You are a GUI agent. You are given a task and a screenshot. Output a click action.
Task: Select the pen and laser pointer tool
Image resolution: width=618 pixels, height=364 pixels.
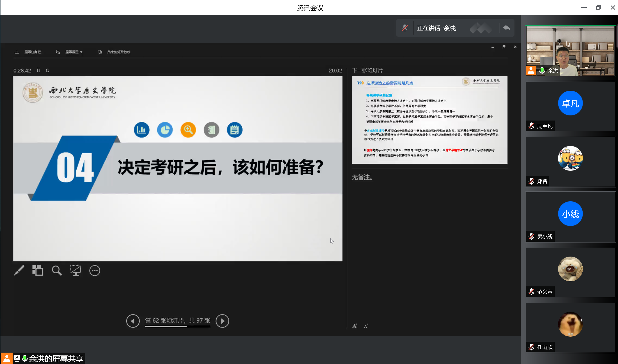(19, 270)
